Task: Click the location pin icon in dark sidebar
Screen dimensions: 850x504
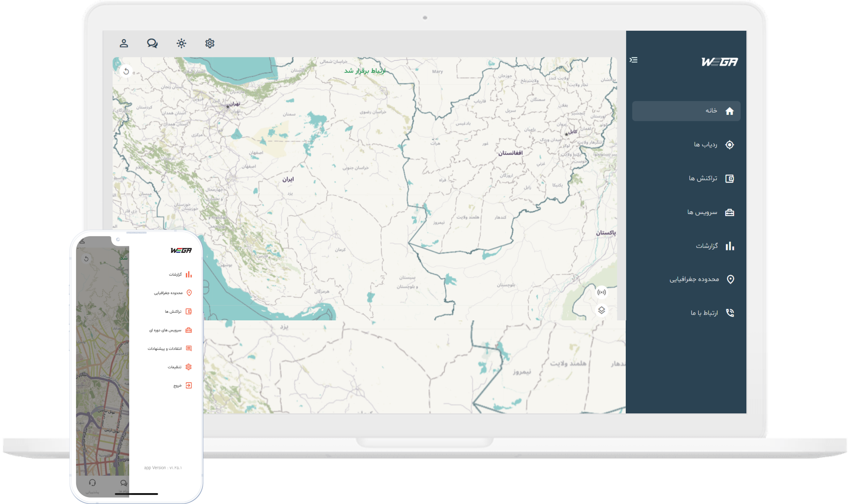Action: click(x=730, y=280)
